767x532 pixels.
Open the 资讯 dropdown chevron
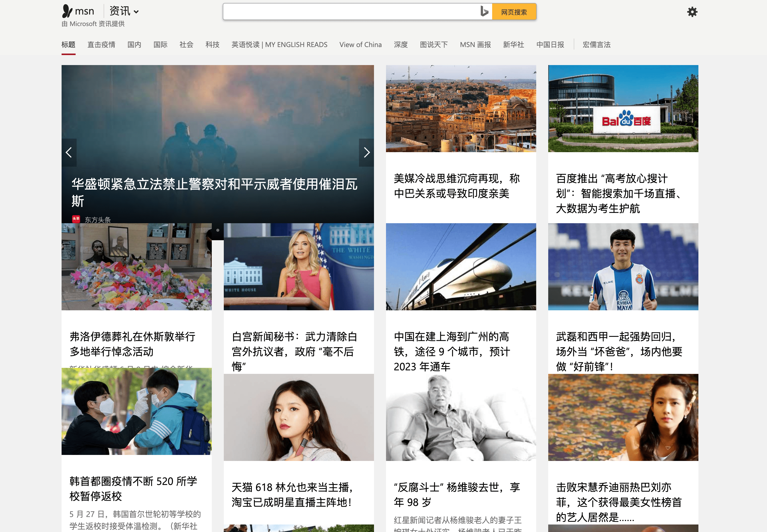(136, 12)
